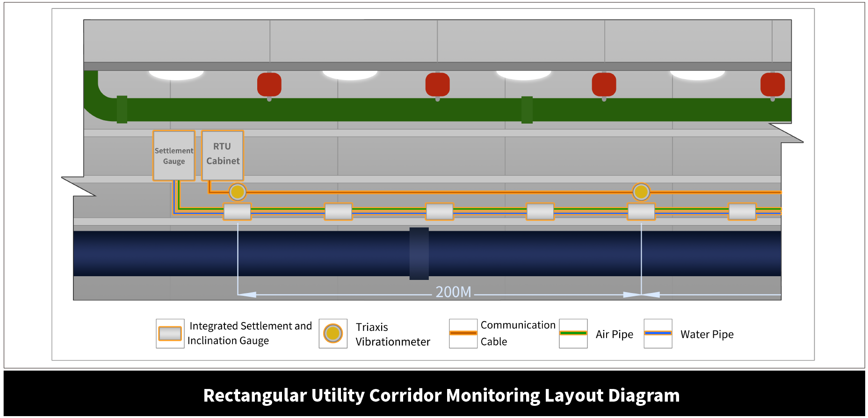Select the RTU Cabinet box
The width and height of the screenshot is (868, 418).
(x=223, y=155)
